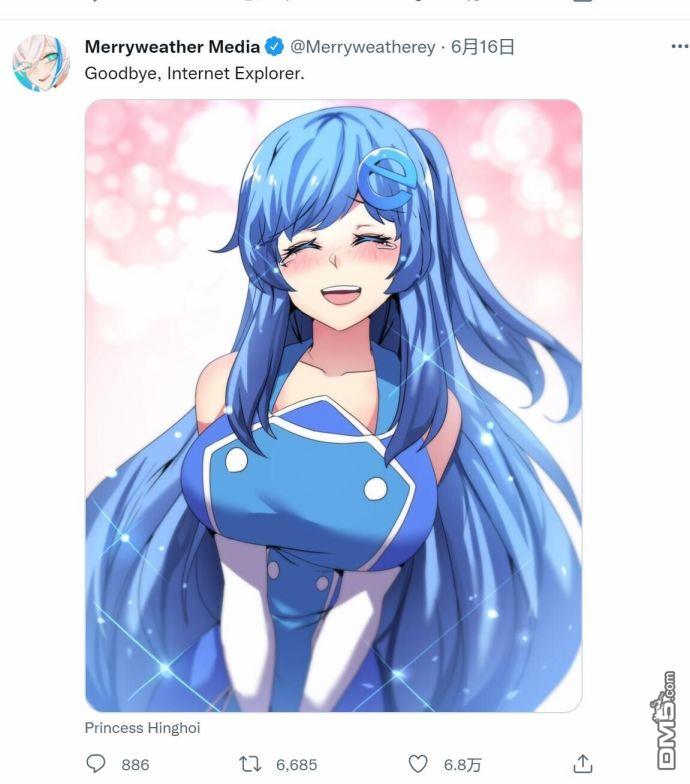
Task: Like the tweet with the heart icon
Action: 418,764
